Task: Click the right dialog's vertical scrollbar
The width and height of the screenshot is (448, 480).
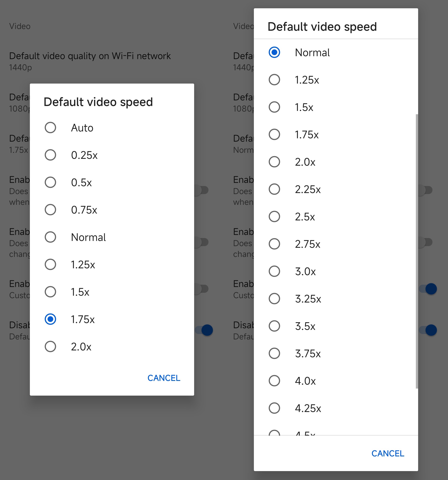Action: point(417,251)
